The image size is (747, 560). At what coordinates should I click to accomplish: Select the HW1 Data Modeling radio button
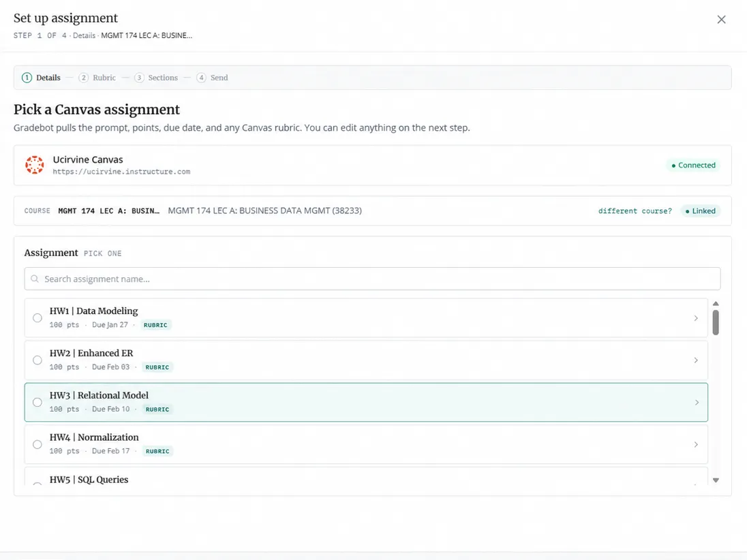tap(37, 318)
